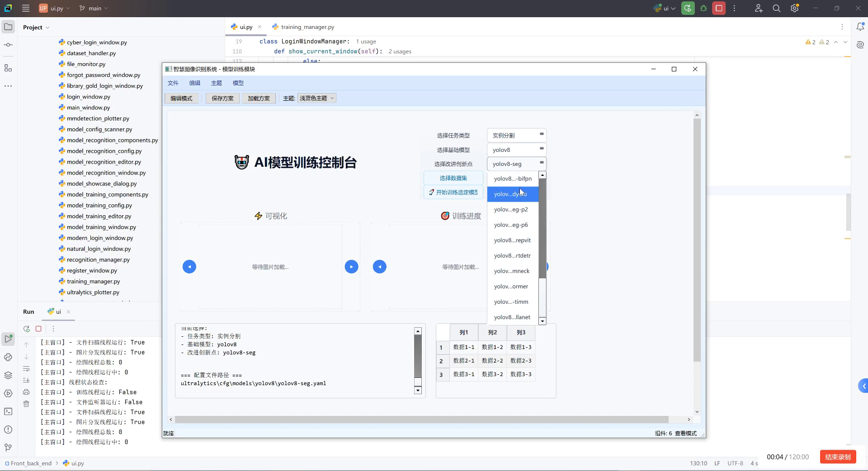Click the previous-image arrow in the 训练进度 panel
The image size is (868, 471).
pos(380,267)
